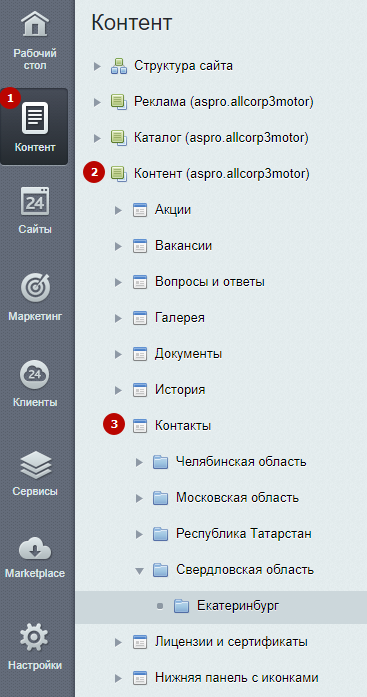The height and width of the screenshot is (697, 367).
Task: Open the Документы infoblock label
Action: click(x=188, y=354)
